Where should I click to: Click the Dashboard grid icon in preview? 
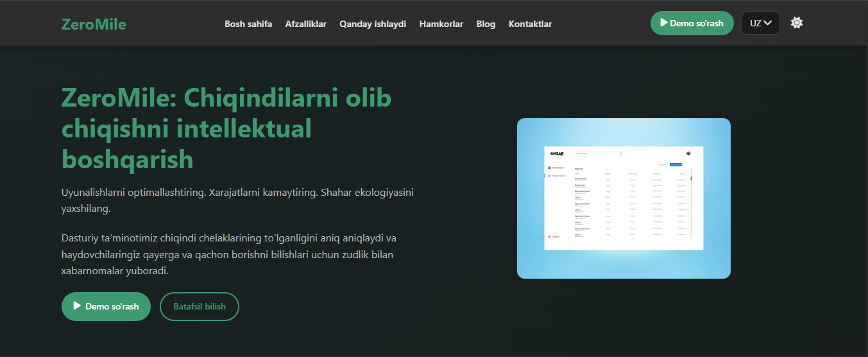tap(550, 168)
